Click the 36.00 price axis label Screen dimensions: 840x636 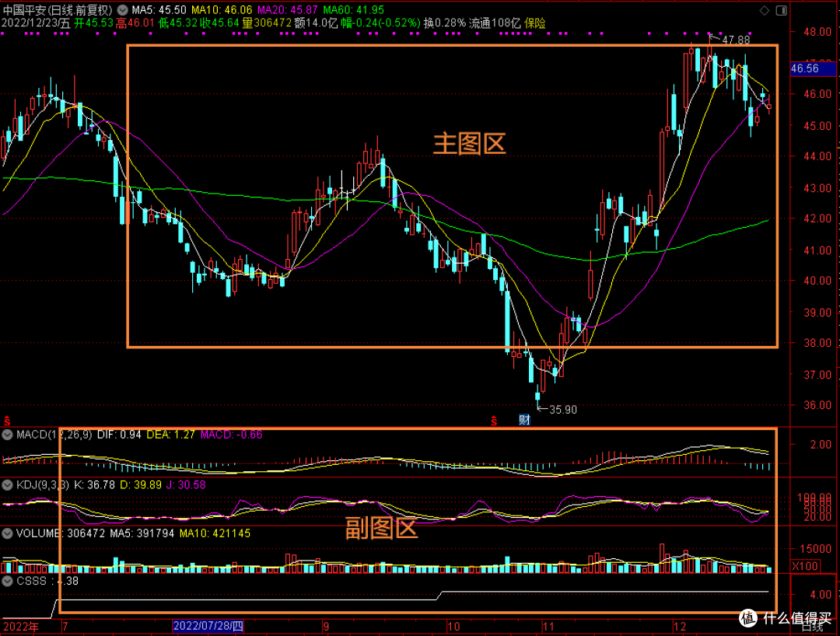[x=817, y=405]
